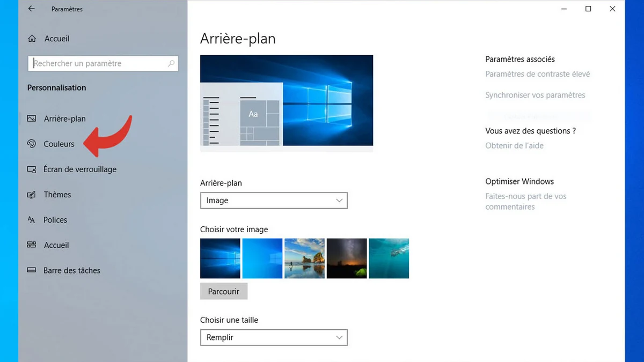Open the Thèmes section
The image size is (644, 362).
[x=57, y=194]
